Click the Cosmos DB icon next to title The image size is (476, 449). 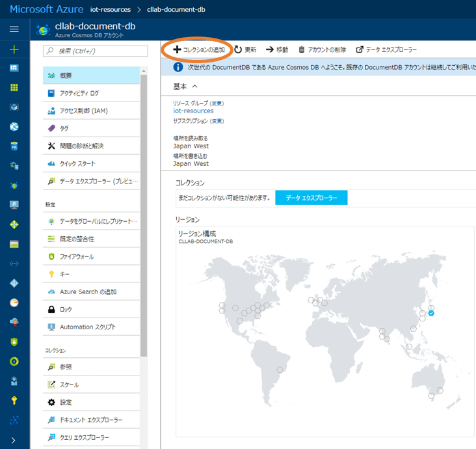pos(43,30)
